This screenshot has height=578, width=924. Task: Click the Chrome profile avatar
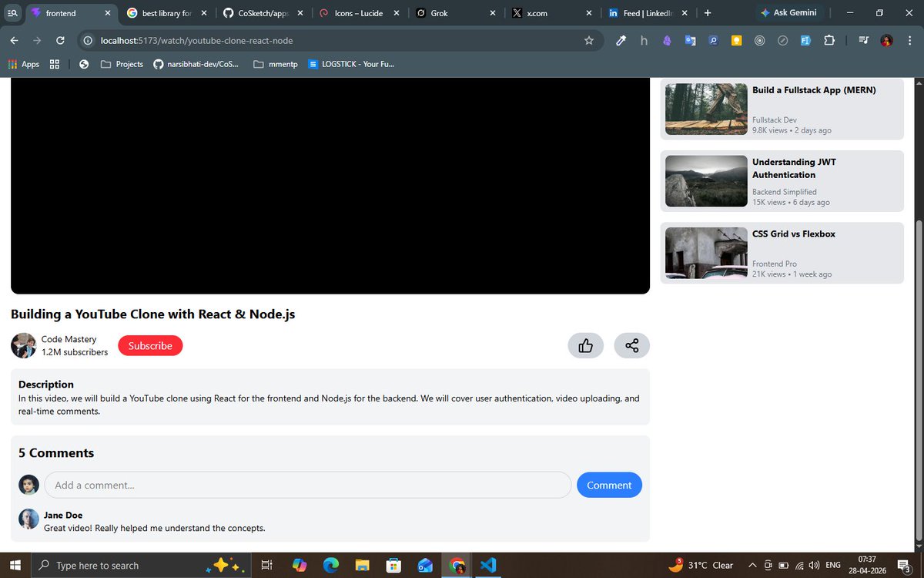click(886, 41)
